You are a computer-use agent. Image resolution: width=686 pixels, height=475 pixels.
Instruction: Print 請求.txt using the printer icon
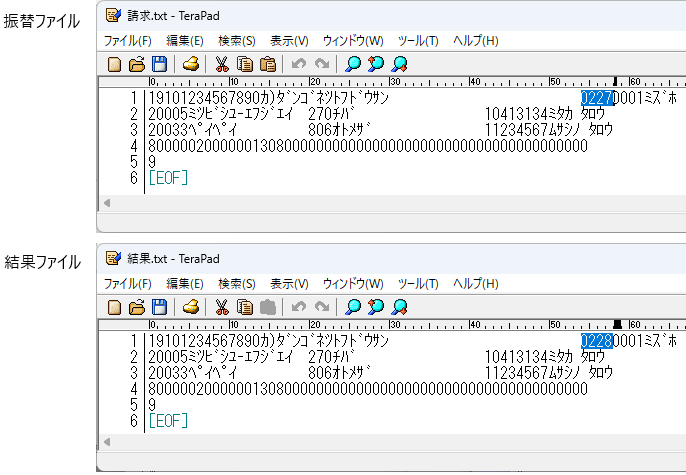point(191,64)
